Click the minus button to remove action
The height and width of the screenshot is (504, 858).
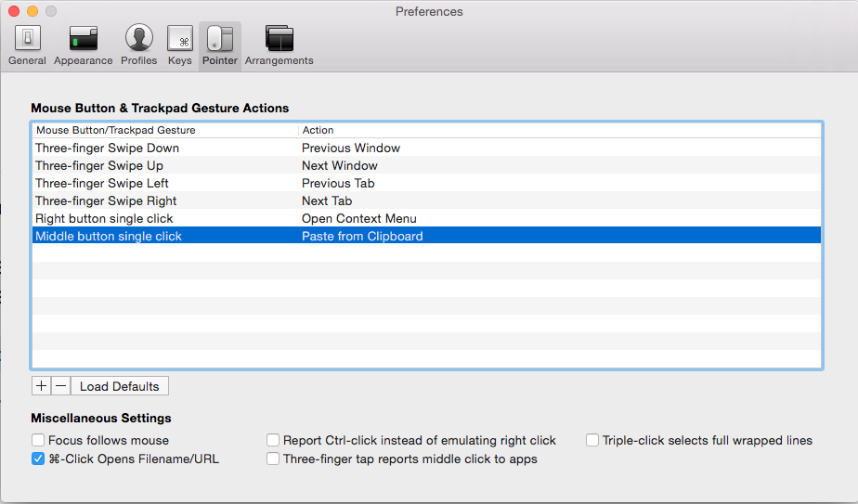[60, 386]
